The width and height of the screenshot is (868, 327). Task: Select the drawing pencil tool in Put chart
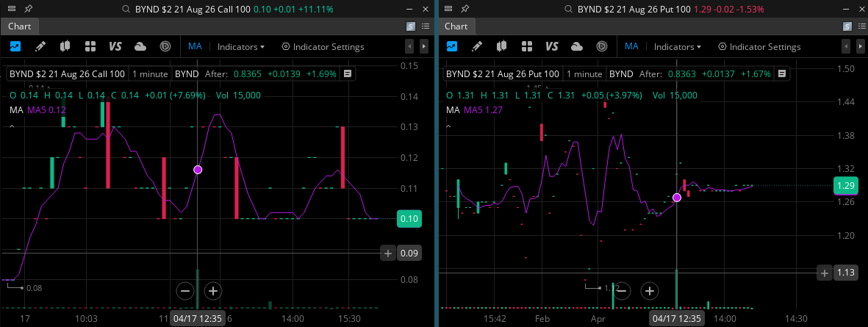(x=477, y=46)
